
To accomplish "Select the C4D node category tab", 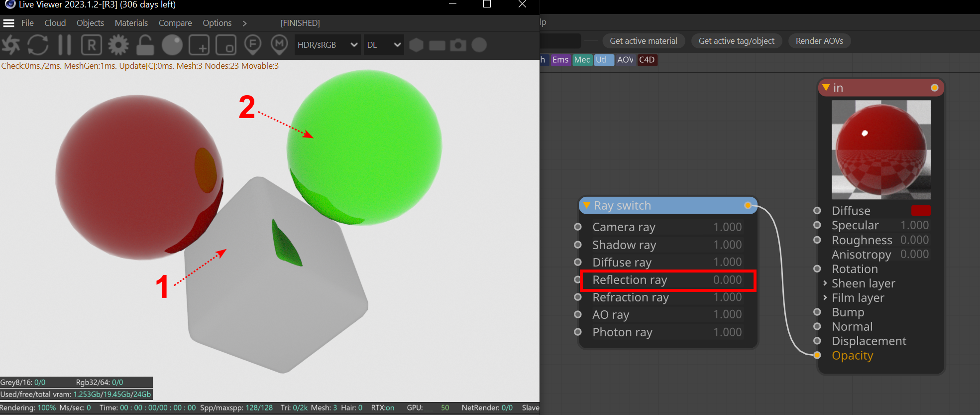I will (647, 60).
